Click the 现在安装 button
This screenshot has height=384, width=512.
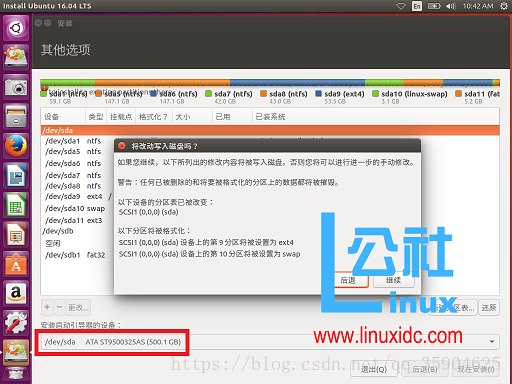[x=476, y=369]
